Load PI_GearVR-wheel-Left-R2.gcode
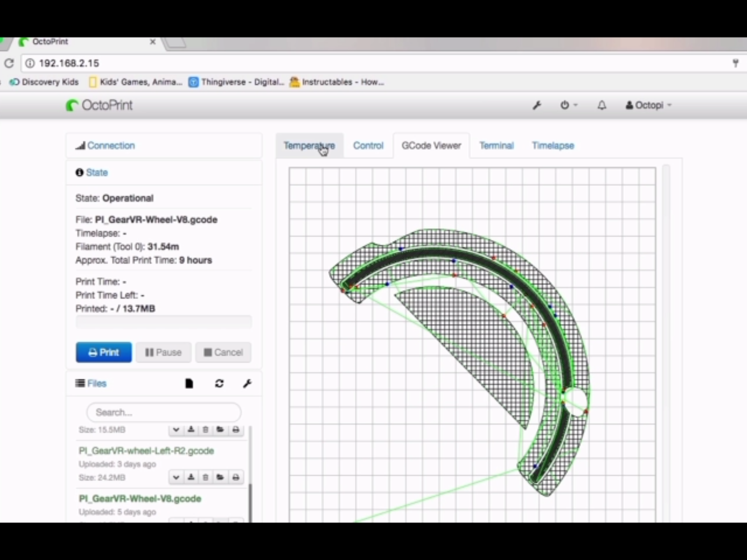The width and height of the screenshot is (747, 560). click(x=220, y=477)
